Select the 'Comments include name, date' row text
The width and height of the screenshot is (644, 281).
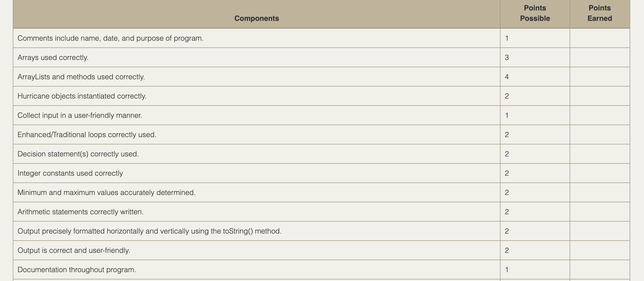(110, 38)
